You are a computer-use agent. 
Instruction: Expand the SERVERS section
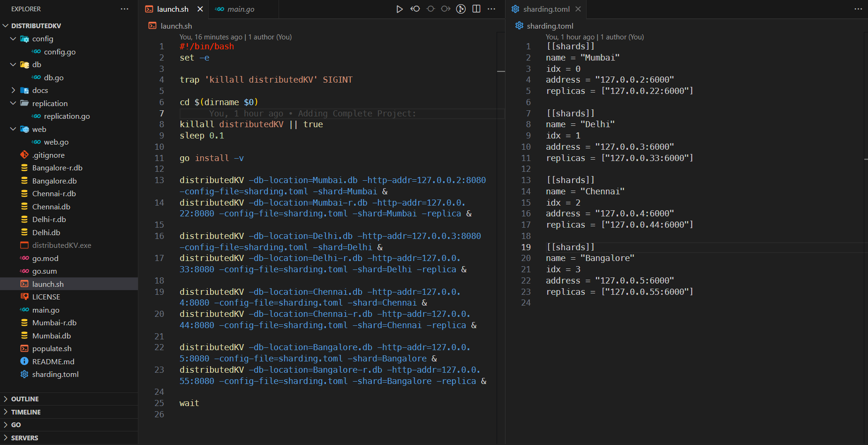[69, 437]
